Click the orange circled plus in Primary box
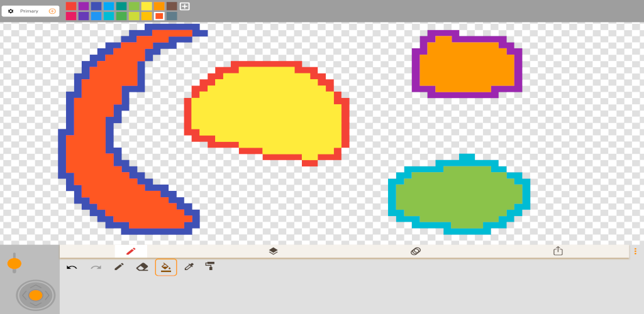The height and width of the screenshot is (314, 644). [x=52, y=11]
